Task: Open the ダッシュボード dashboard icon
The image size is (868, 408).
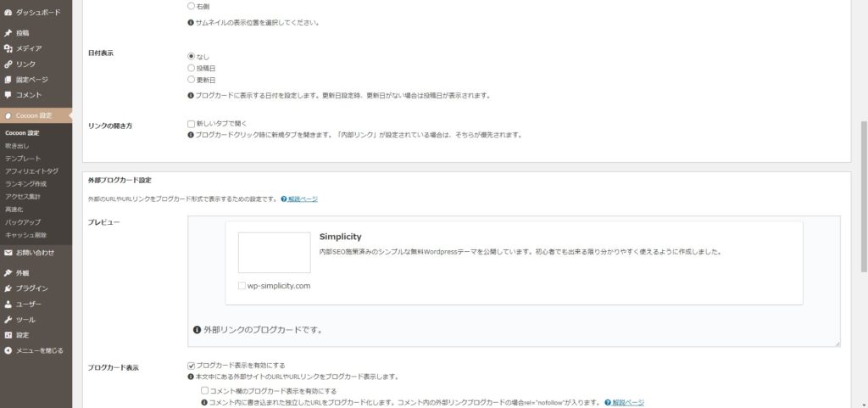Action: (x=8, y=12)
